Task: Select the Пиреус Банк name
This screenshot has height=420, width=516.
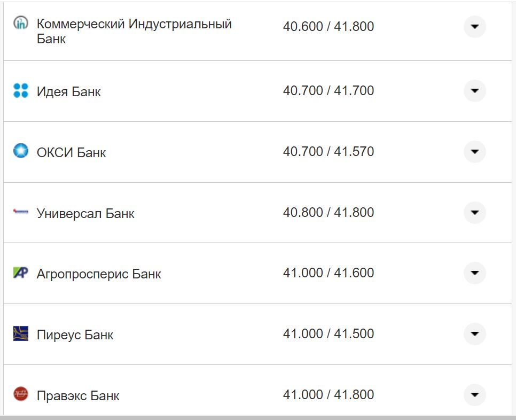Action: (75, 334)
